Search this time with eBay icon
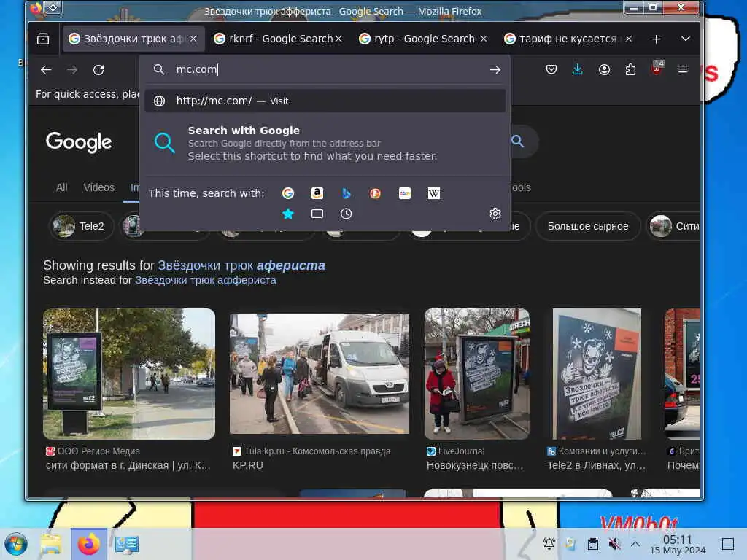The width and height of the screenshot is (747, 560). (x=405, y=193)
